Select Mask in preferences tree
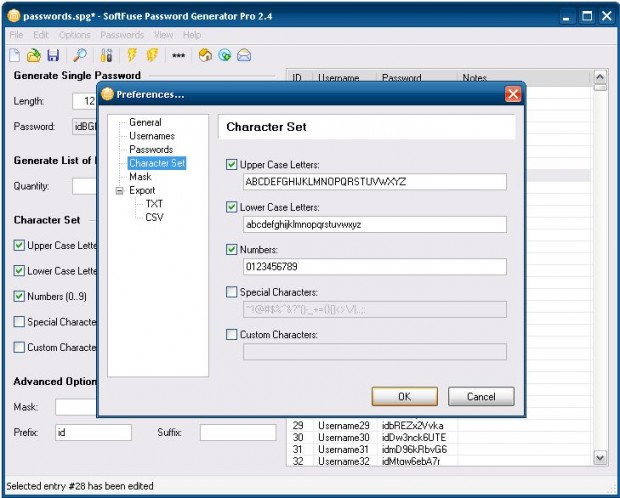 click(x=140, y=176)
